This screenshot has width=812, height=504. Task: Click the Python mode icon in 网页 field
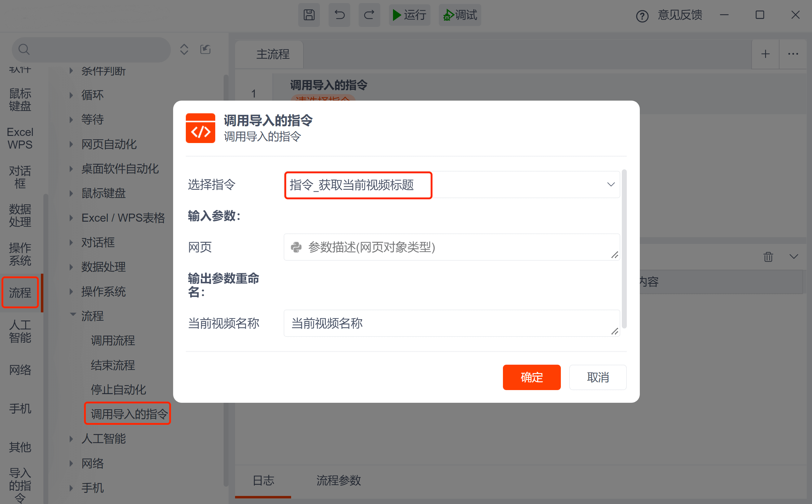point(296,247)
